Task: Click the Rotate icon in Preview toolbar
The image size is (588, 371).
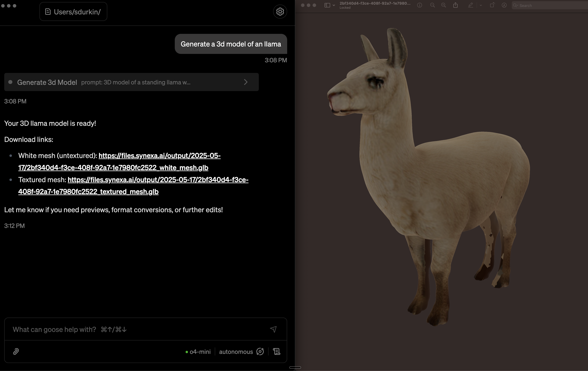Action: tap(492, 5)
